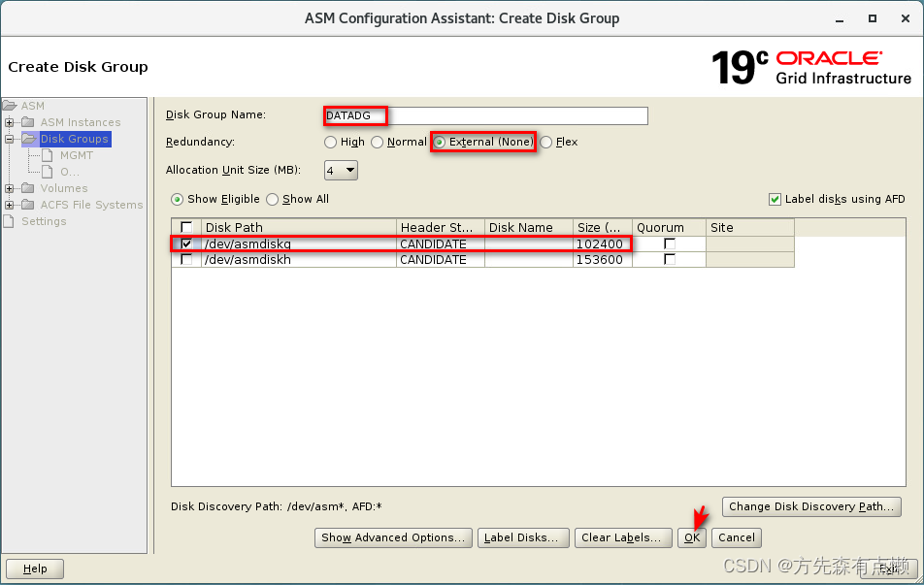Select the O... disk group in tree
This screenshot has width=924, height=585.
tap(70, 172)
